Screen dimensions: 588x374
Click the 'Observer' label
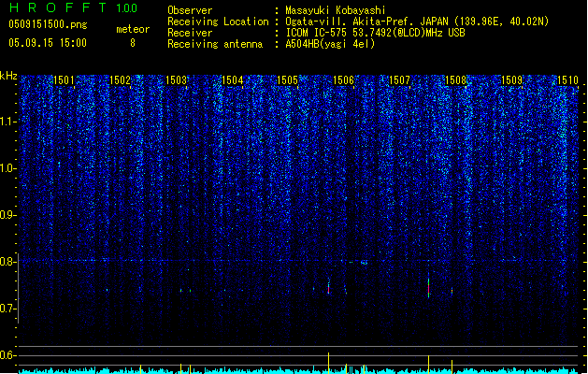click(190, 10)
